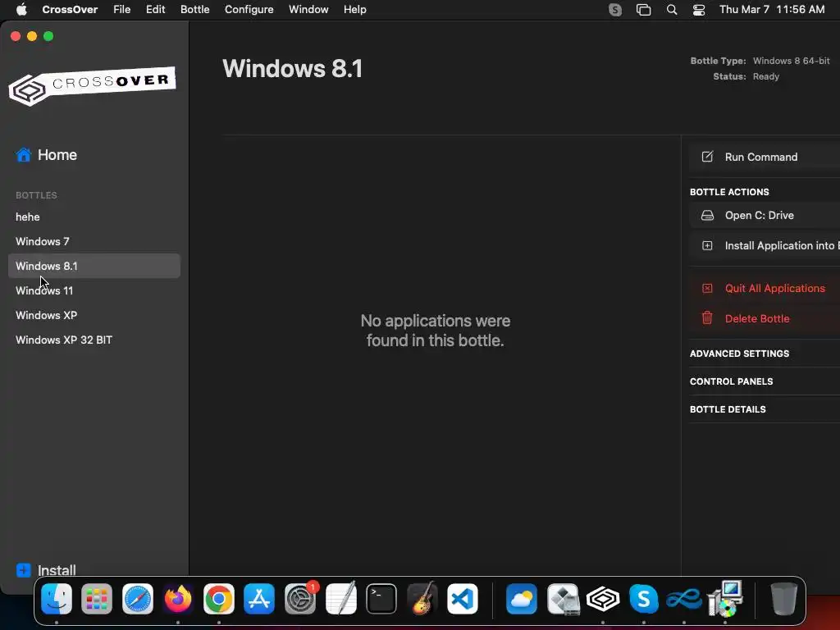
Task: Click the blue Install plus icon
Action: tap(24, 570)
